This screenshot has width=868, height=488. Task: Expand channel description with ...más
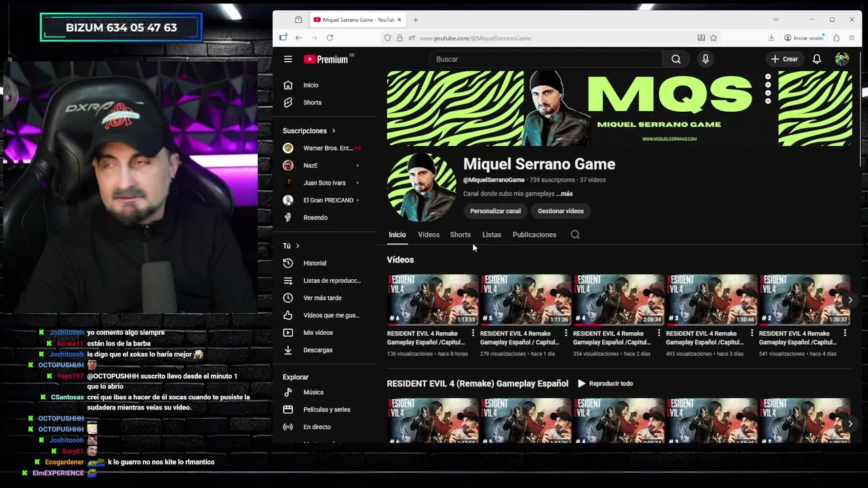pos(564,194)
